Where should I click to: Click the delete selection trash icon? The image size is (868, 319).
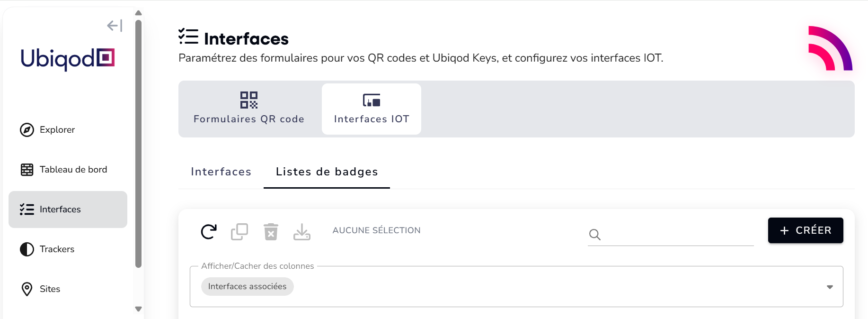[x=271, y=232]
